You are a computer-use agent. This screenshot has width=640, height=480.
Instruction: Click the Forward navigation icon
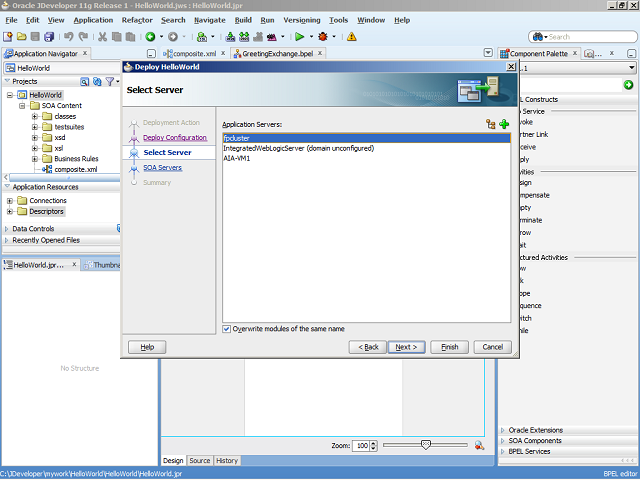[173, 37]
